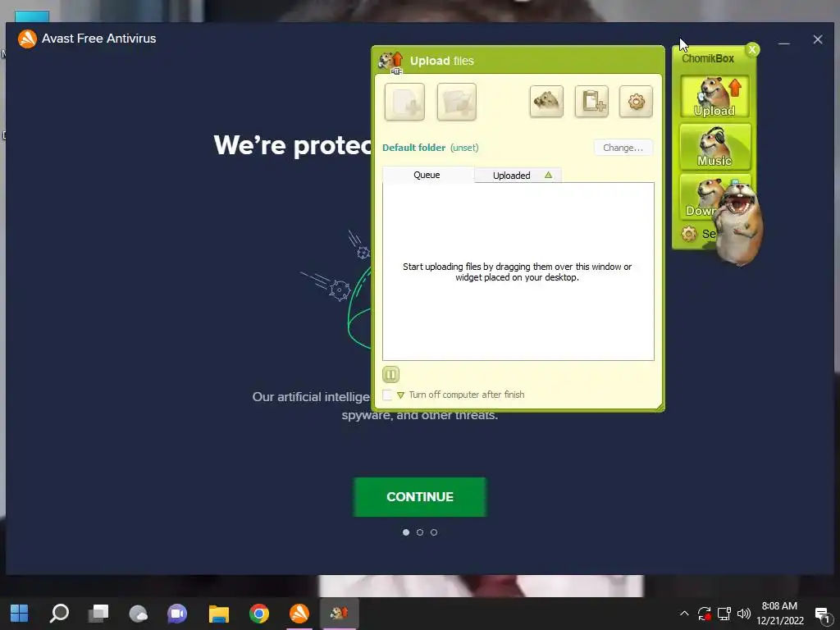Viewport: 840px width, 630px height.
Task: Open volume tray icon
Action: click(x=743, y=614)
